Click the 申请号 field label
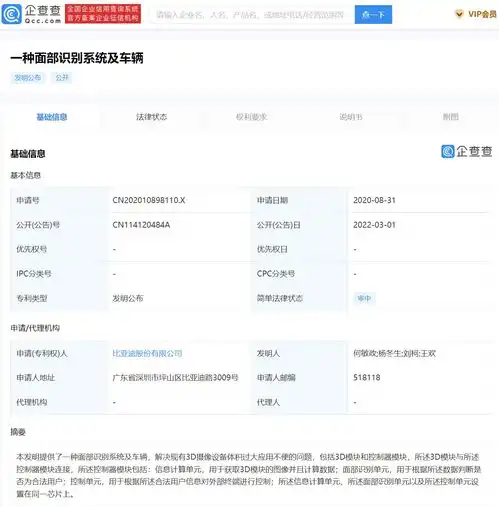The image size is (499, 507). click(x=28, y=200)
